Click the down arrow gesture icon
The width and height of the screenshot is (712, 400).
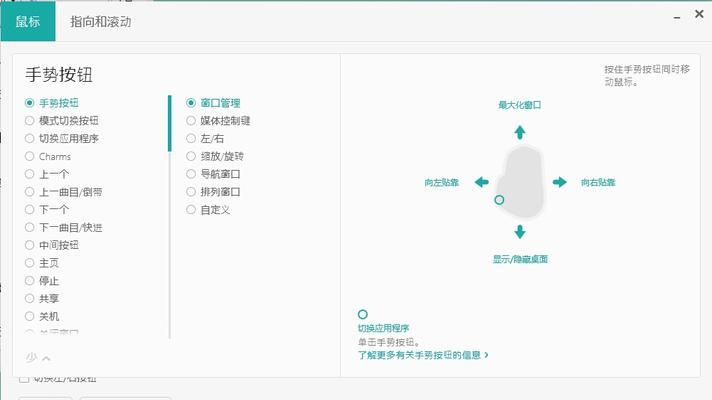[520, 232]
